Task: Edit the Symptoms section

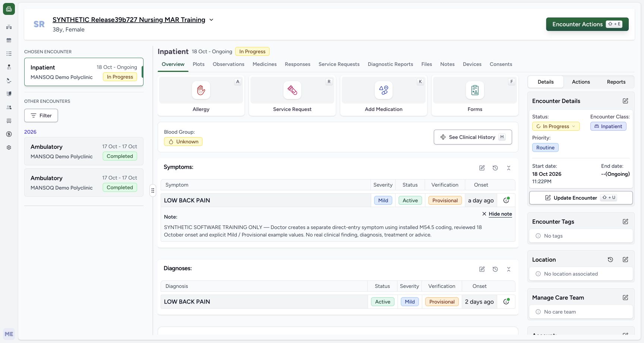Action: click(482, 168)
